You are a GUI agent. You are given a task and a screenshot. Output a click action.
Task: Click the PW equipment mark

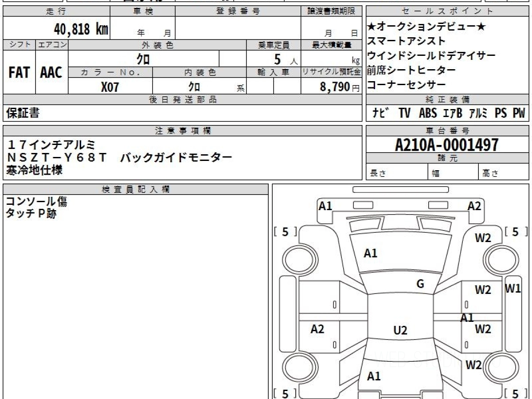pyautogui.click(x=519, y=113)
